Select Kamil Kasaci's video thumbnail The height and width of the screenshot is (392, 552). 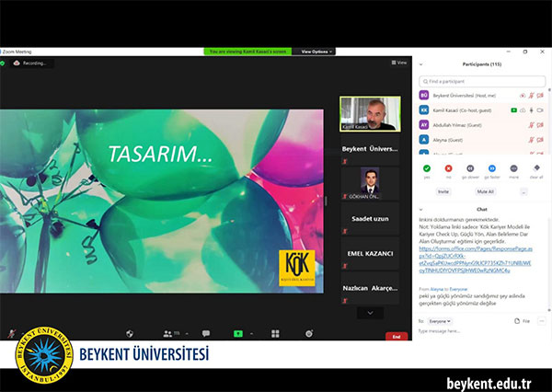click(x=370, y=114)
